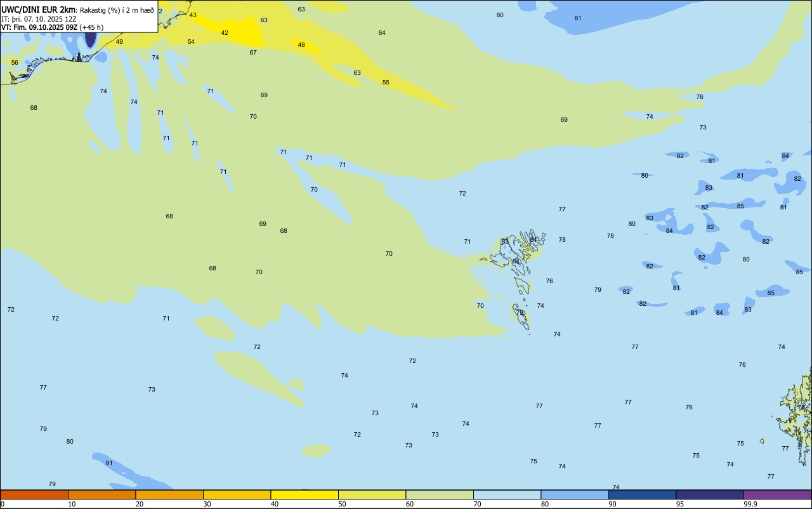
Task: Click the humidity value 42 on the map
Action: [x=225, y=33]
